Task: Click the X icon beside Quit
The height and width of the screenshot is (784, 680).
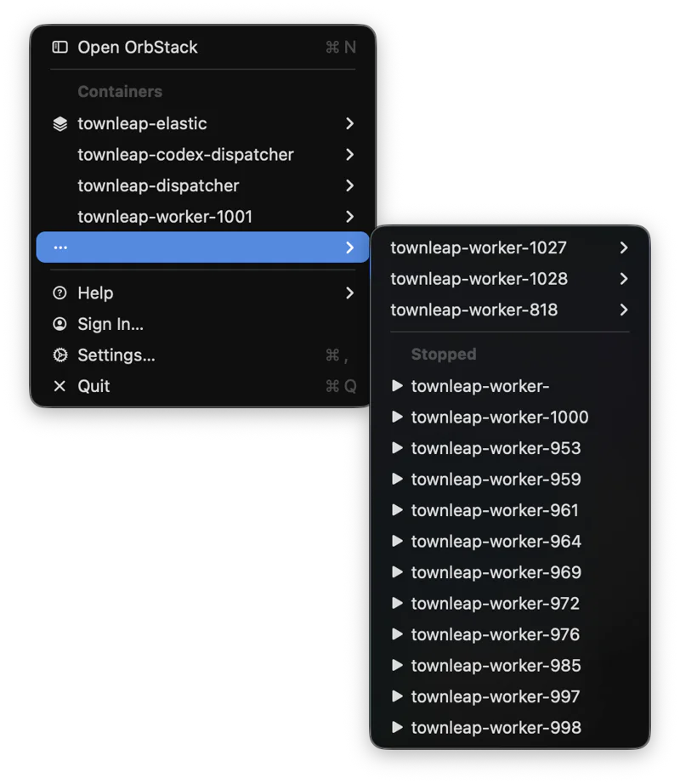Action: (60, 386)
